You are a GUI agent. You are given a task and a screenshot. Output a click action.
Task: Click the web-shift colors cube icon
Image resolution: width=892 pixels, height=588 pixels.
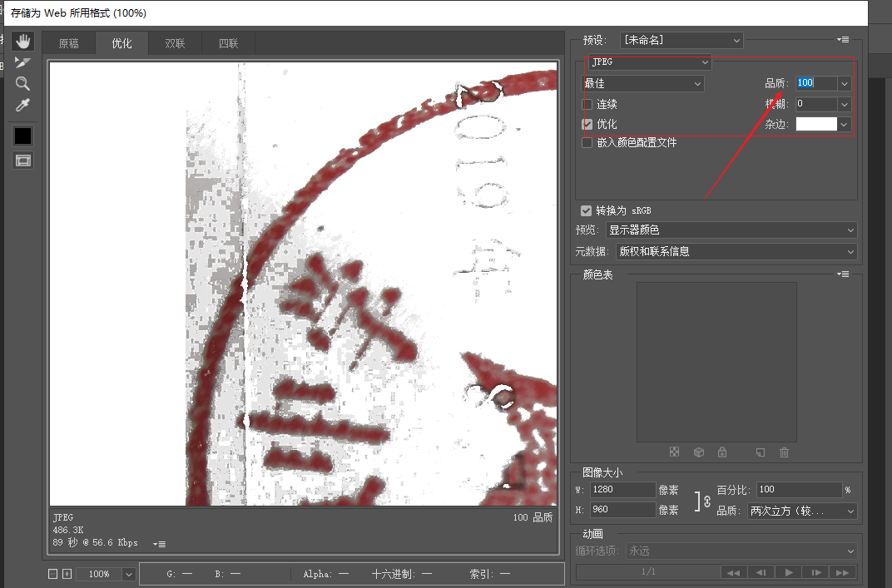point(699,452)
